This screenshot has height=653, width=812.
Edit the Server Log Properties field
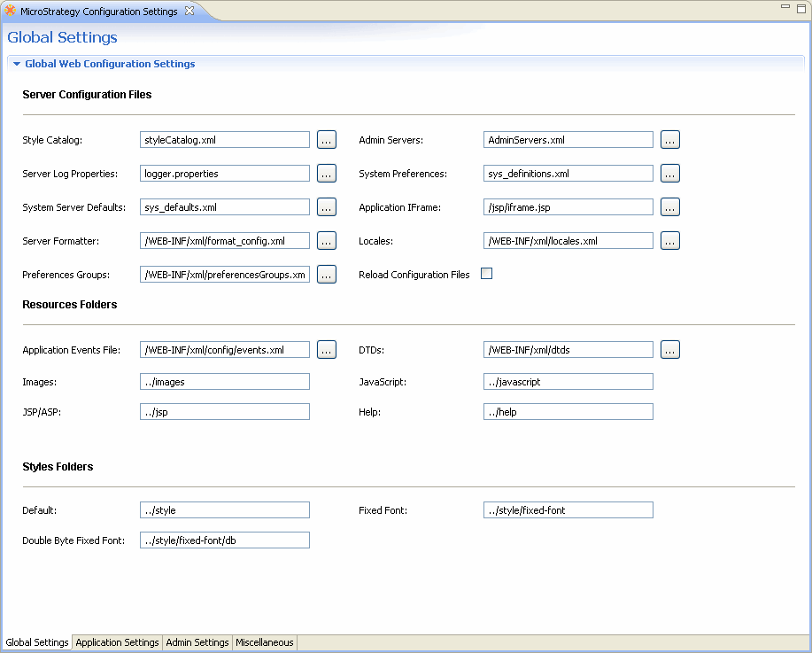225,173
